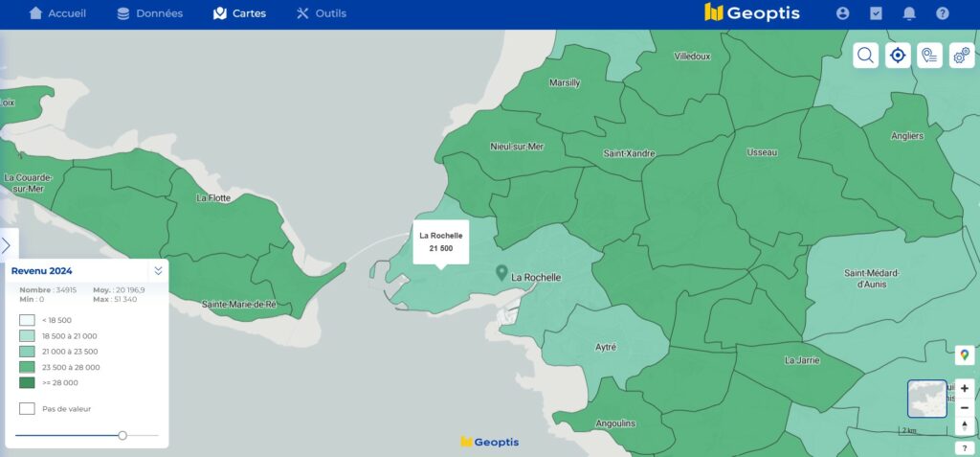Open Google Maps view button

tap(965, 354)
